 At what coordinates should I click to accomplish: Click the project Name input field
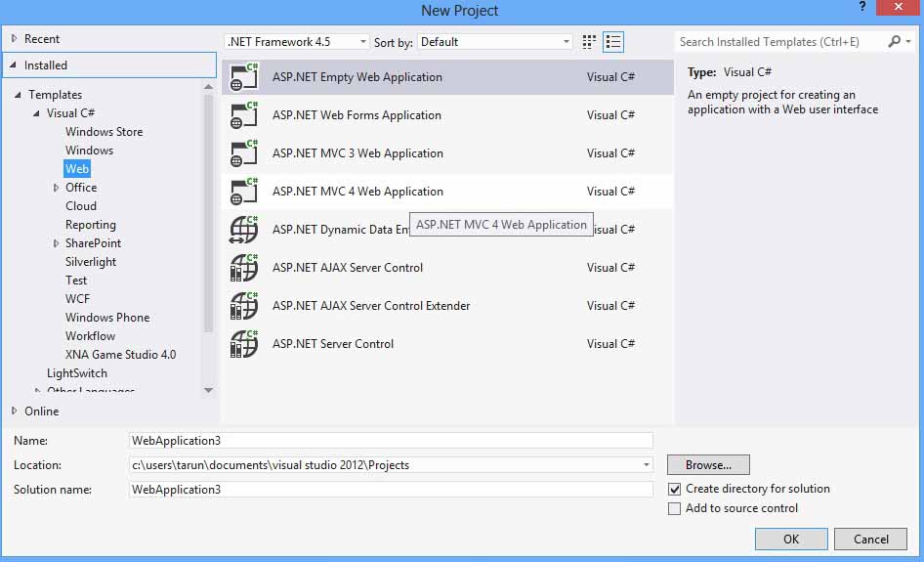click(391, 441)
